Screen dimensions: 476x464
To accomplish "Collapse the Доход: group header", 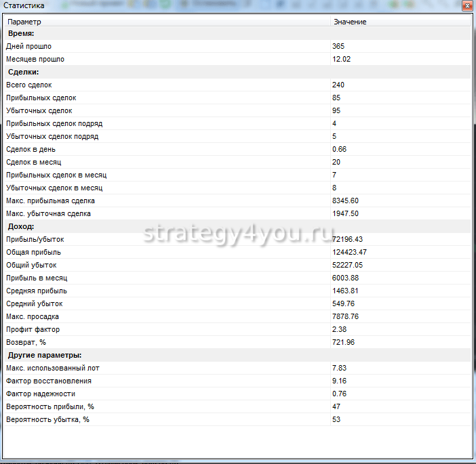I will [21, 226].
